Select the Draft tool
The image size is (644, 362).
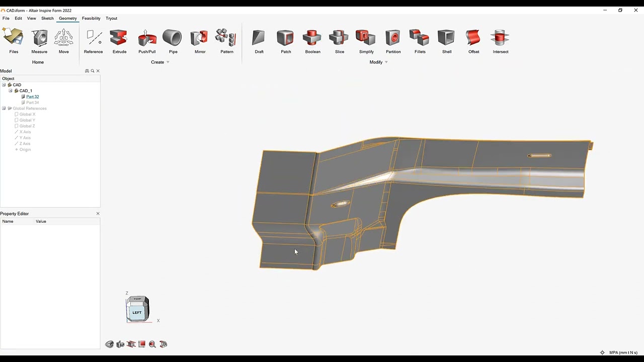point(259,41)
